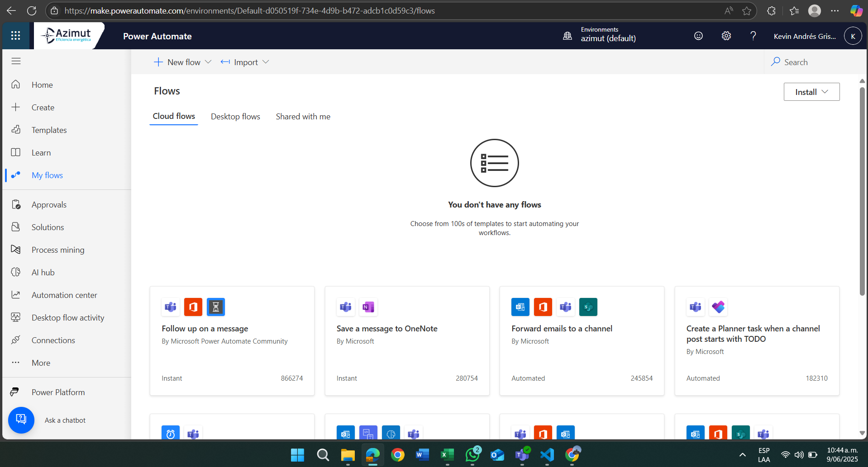Screen dimensions: 868x467
Task: Open the account avatar K
Action: point(853,36)
